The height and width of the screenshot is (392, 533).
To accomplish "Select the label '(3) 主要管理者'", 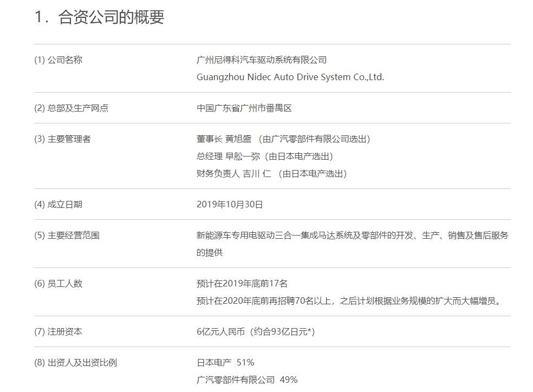I will 62,139.
